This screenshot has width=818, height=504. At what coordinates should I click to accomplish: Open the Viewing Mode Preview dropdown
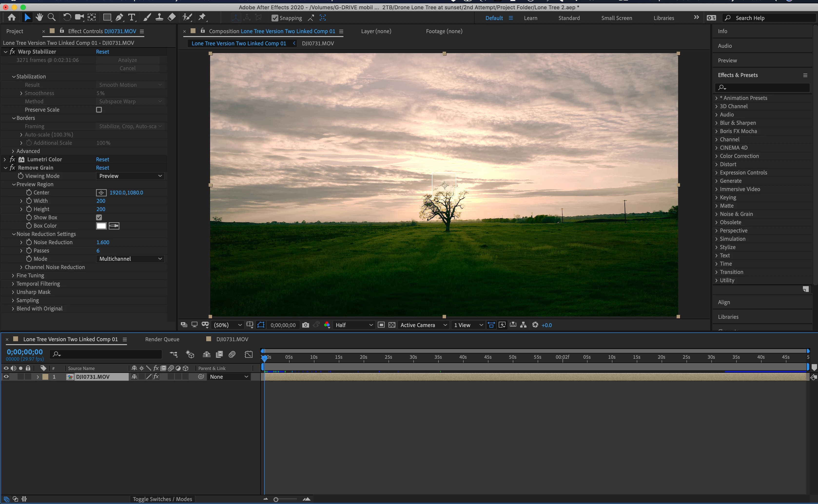coord(130,176)
